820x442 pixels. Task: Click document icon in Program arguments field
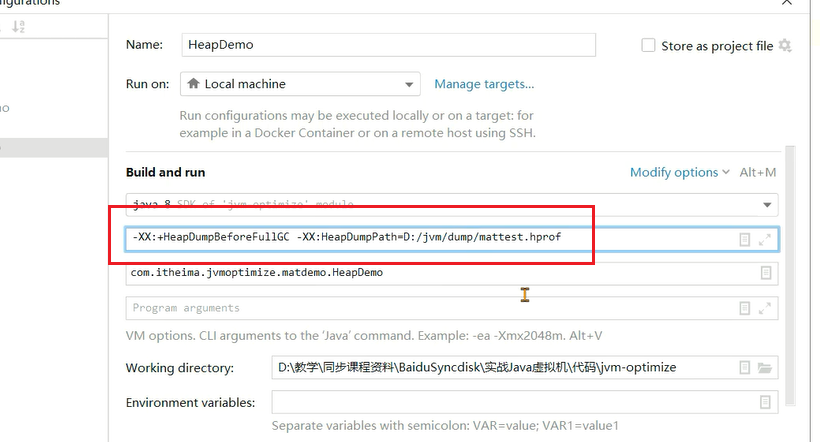[x=744, y=308]
